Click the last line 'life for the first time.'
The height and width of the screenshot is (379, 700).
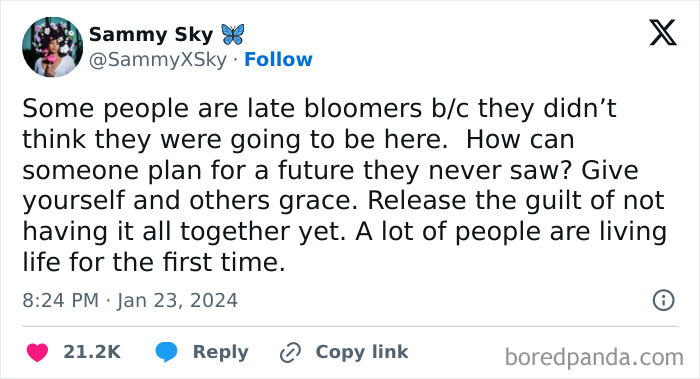[154, 262]
